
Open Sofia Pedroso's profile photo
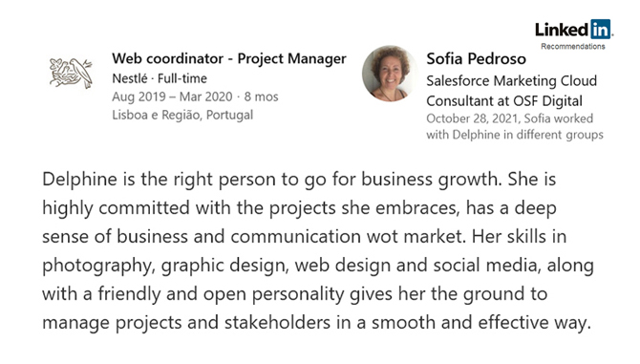(x=389, y=74)
